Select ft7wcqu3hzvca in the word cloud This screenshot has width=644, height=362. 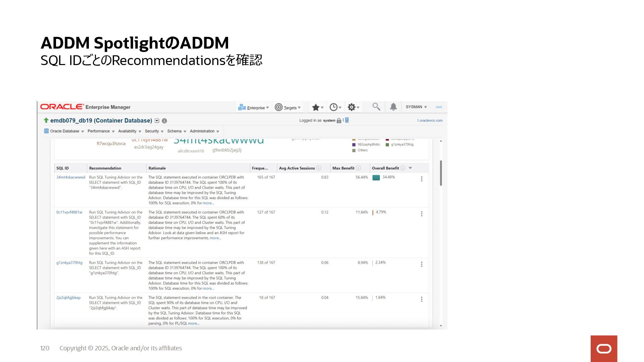click(x=111, y=143)
